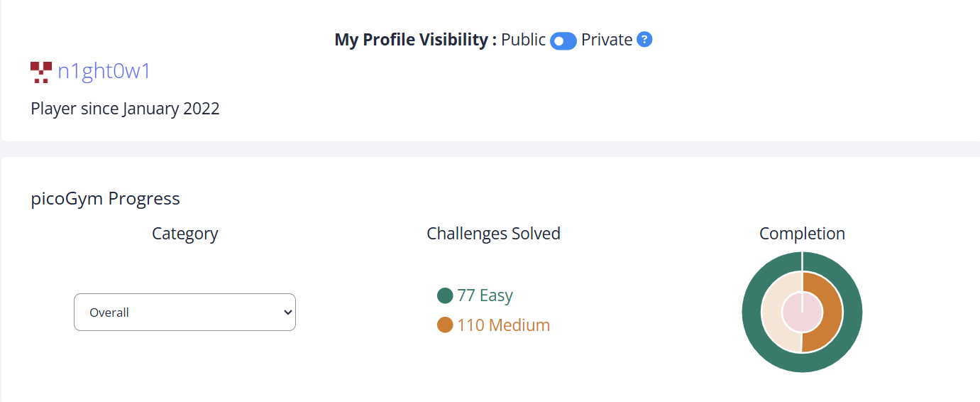The height and width of the screenshot is (402, 980).
Task: Click the picoGym Progress heading
Action: (106, 199)
